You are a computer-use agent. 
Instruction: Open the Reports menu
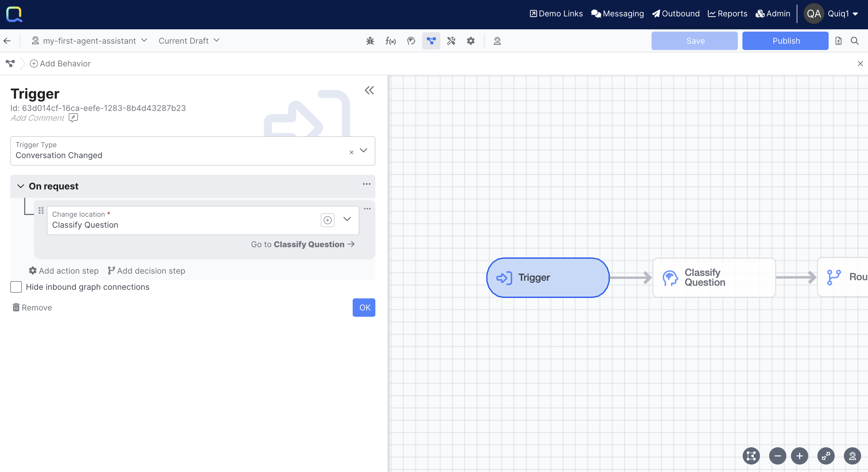[x=727, y=14]
